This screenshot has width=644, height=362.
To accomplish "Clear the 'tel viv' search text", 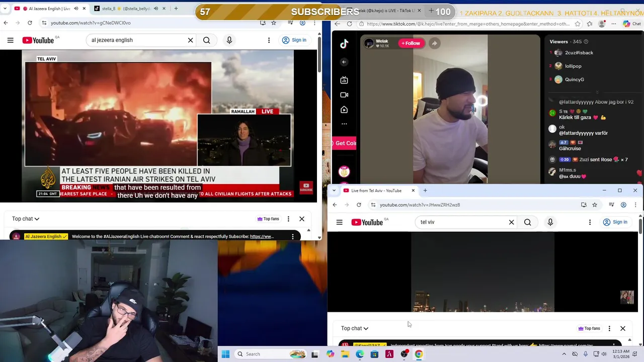I will pos(511,222).
